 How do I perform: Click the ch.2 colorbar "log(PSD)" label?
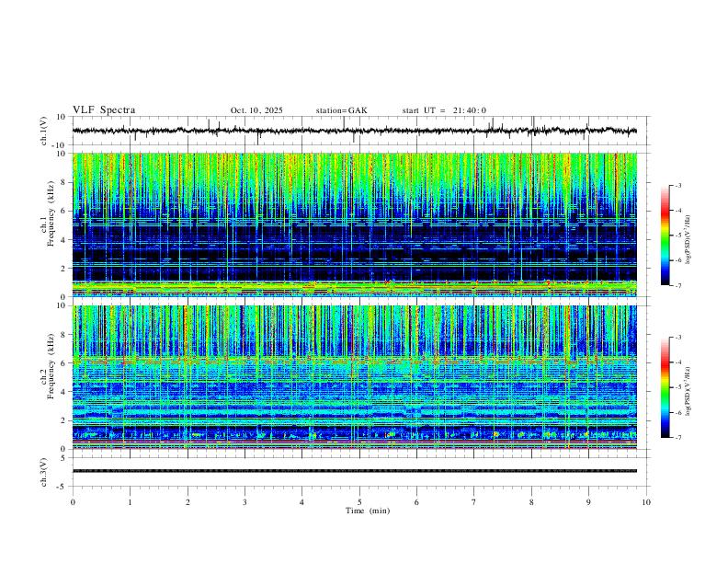[688, 391]
